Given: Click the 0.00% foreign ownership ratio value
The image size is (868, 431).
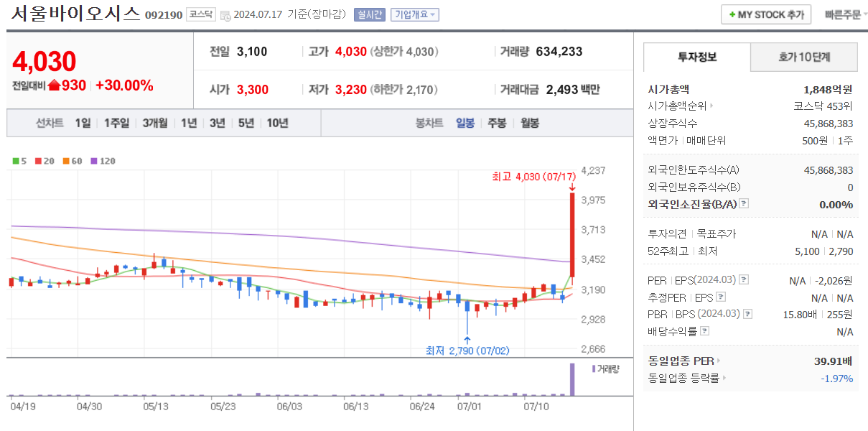Looking at the screenshot, I should 836,204.
